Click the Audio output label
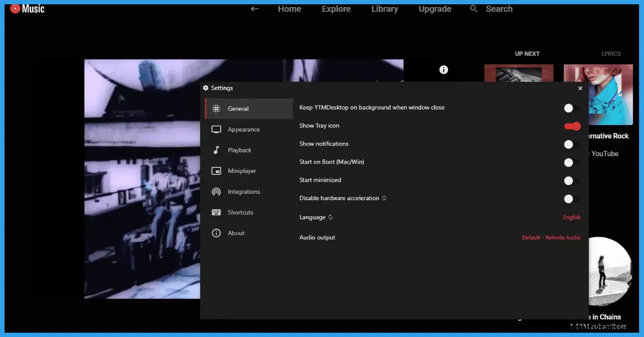 point(317,237)
